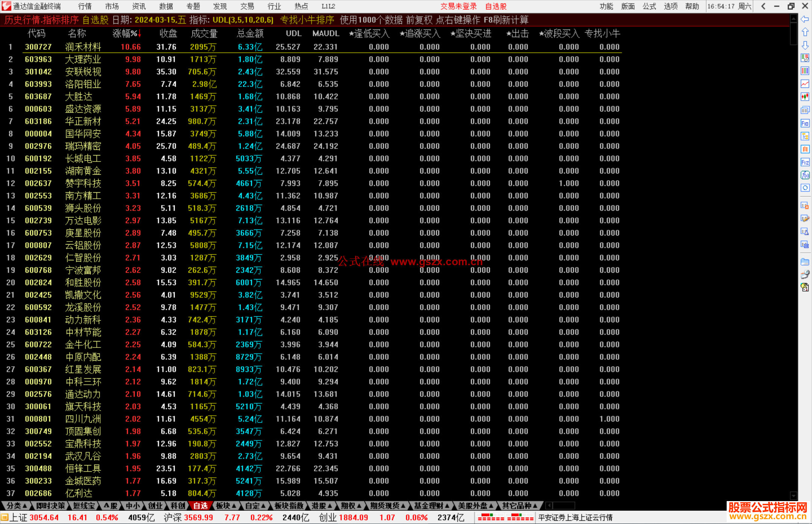Click the F12 trading icon

pos(805,162)
